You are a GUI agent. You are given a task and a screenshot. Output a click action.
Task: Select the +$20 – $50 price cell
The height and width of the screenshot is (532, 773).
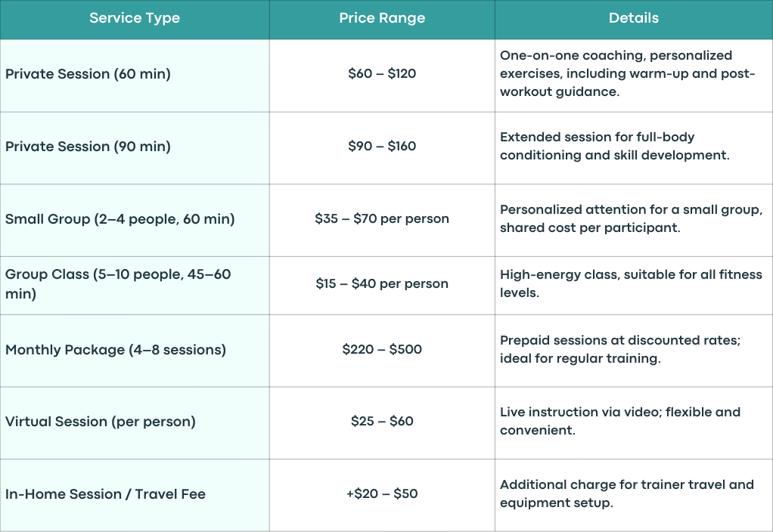click(x=382, y=495)
